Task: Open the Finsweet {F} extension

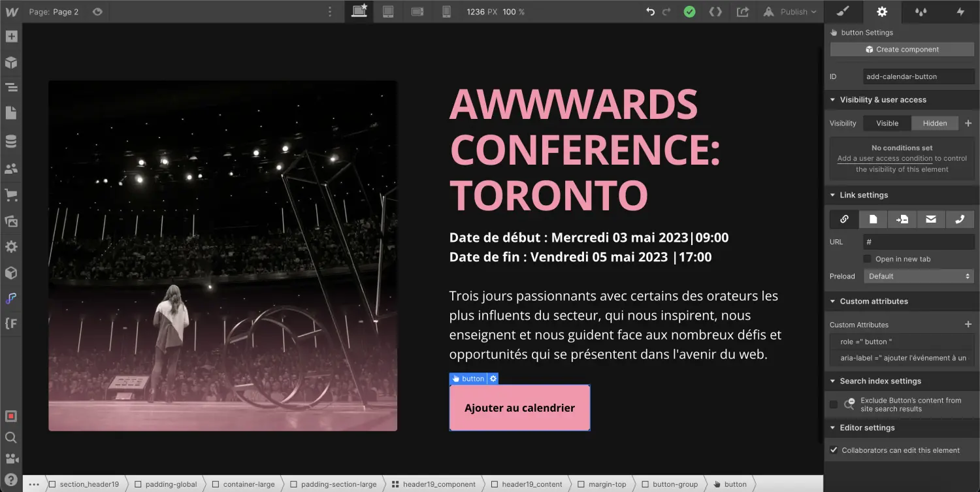Action: (x=11, y=323)
